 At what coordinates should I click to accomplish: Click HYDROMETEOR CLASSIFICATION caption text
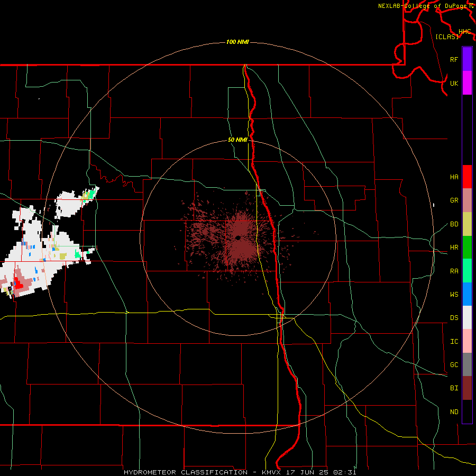[x=186, y=472]
